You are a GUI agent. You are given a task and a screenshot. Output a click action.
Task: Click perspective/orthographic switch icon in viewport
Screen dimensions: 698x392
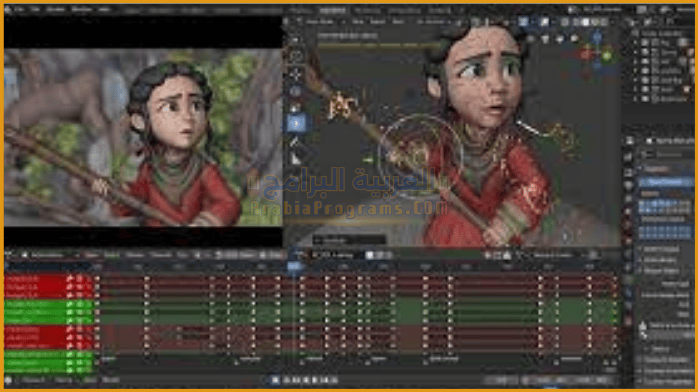pyautogui.click(x=574, y=39)
